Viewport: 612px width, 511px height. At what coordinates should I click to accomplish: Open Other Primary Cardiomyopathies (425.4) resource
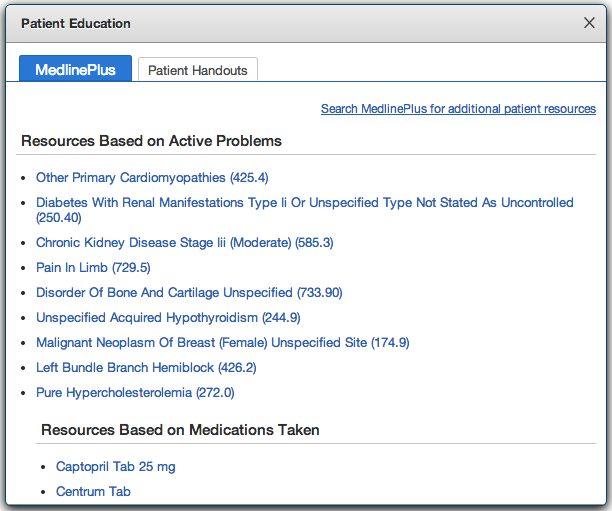152,178
